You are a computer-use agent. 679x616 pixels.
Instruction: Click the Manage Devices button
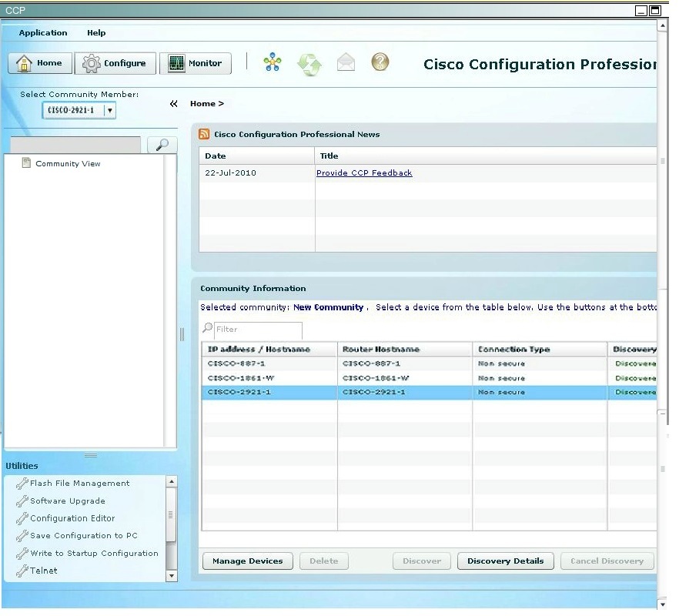pyautogui.click(x=248, y=561)
